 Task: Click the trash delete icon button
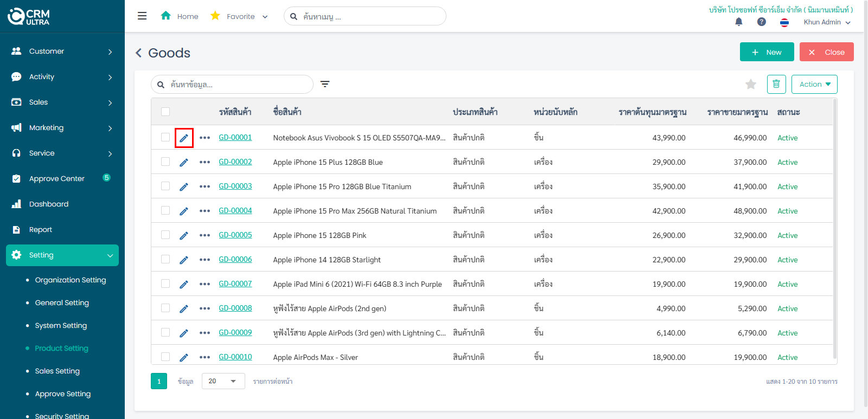pyautogui.click(x=776, y=84)
